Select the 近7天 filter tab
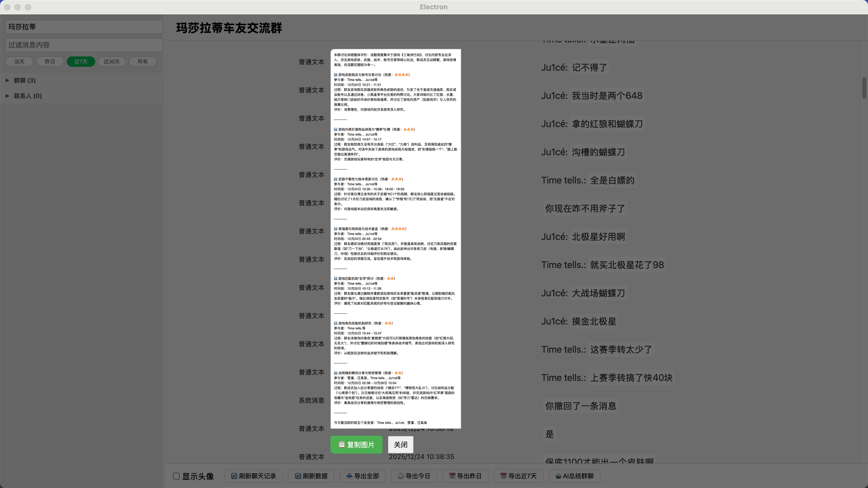 point(81,62)
